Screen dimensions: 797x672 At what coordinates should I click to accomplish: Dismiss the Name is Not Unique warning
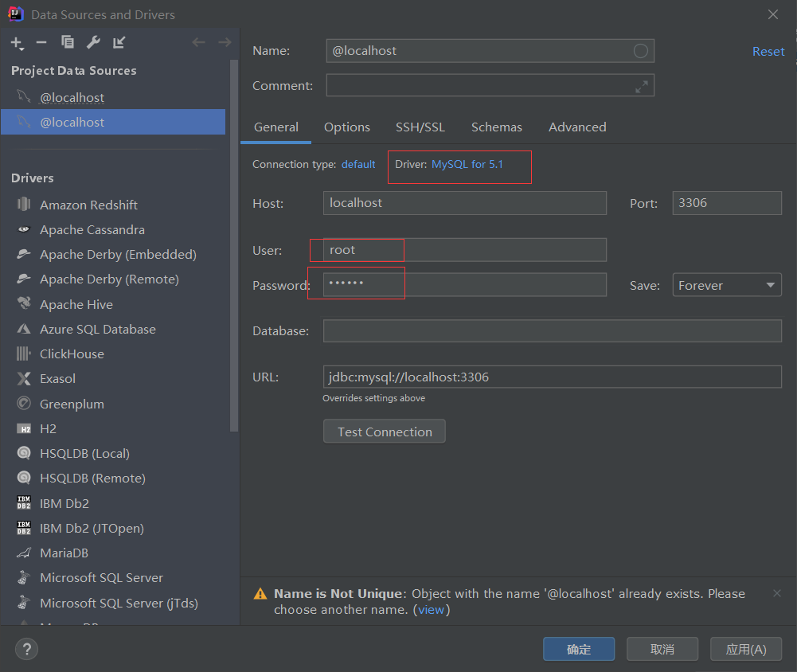tap(776, 593)
